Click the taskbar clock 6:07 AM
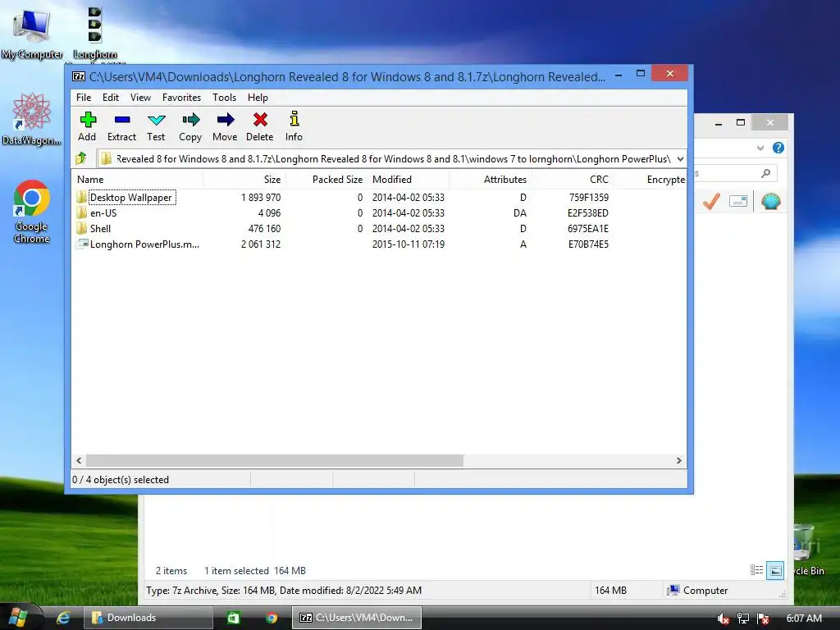The height and width of the screenshot is (630, 840). point(804,619)
